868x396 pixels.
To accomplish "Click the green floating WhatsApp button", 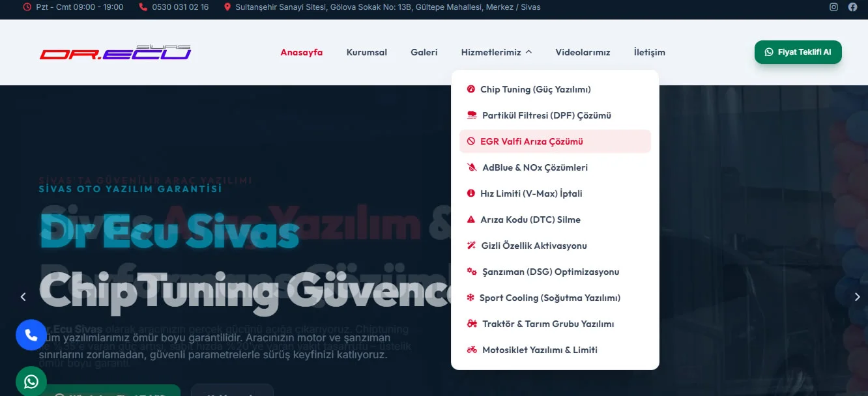I will click(x=31, y=382).
